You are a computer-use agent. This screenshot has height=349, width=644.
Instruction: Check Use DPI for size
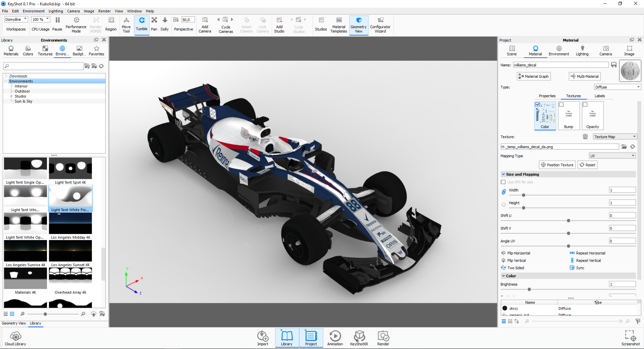503,182
